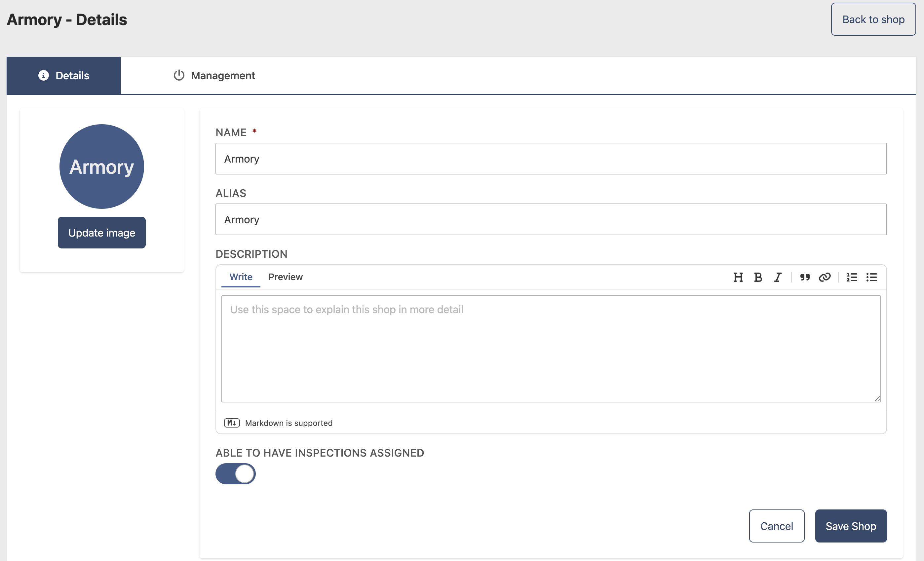This screenshot has height=561, width=924.
Task: Save the shop details
Action: (851, 526)
